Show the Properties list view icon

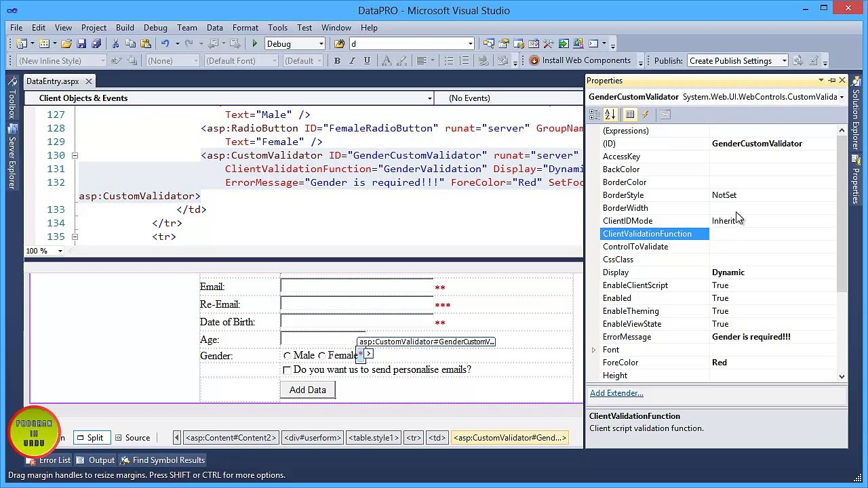coord(630,115)
